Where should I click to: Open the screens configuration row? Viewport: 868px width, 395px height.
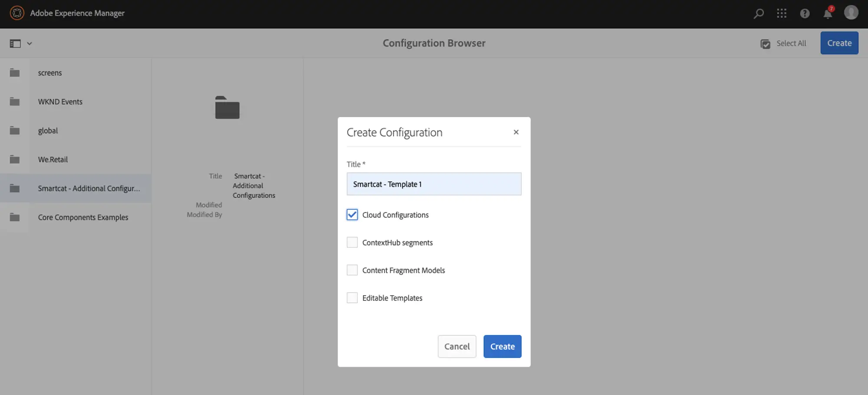click(x=76, y=73)
